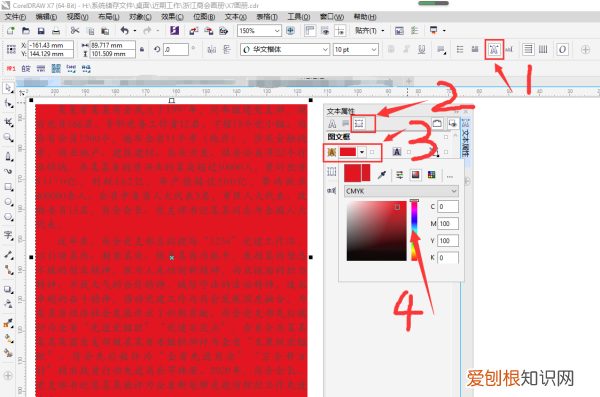
Task: Click the red frame background color swatch
Action: [x=348, y=152]
